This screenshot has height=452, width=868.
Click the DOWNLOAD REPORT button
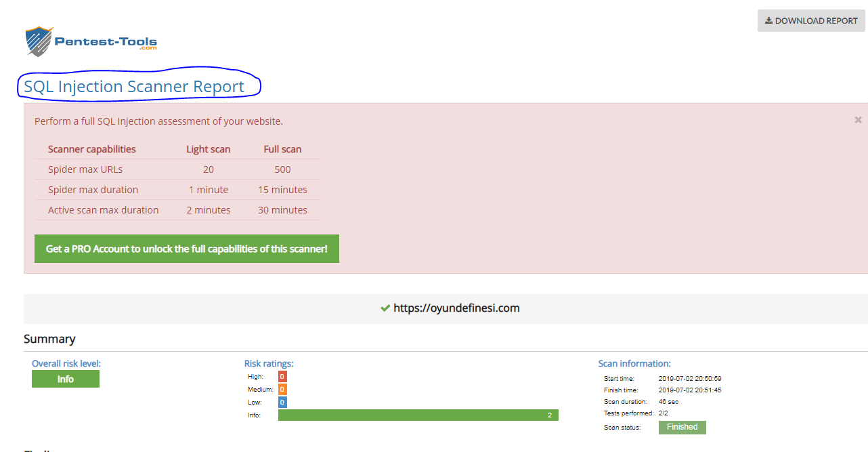[x=811, y=21]
